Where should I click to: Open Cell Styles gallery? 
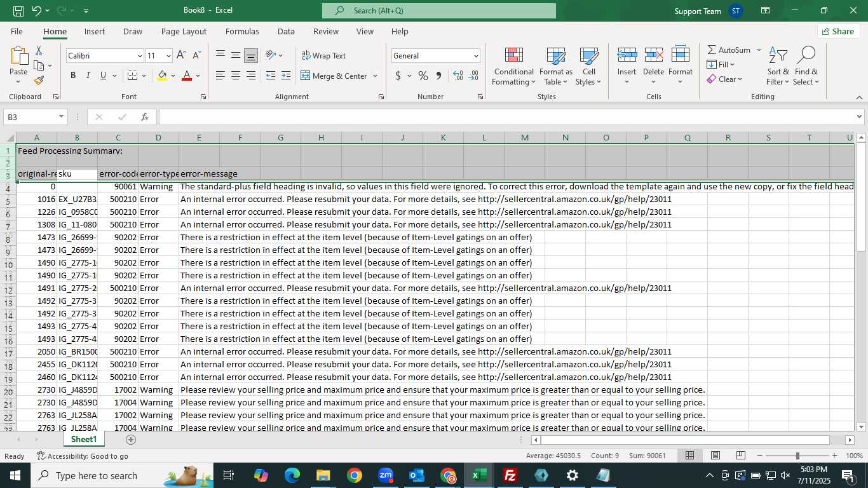(589, 66)
